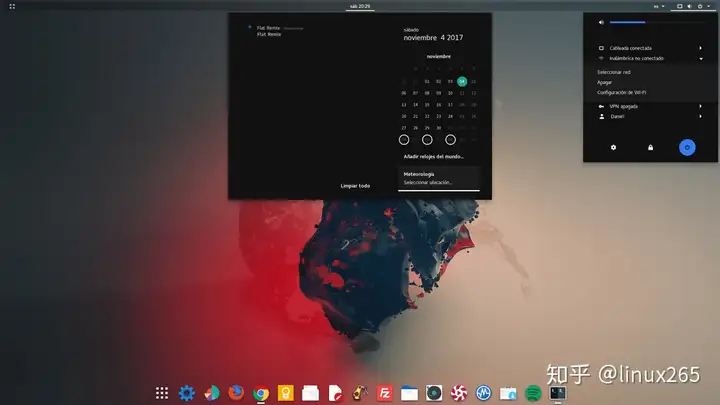
Task: Open the Flat Remix notification
Action: [276, 31]
